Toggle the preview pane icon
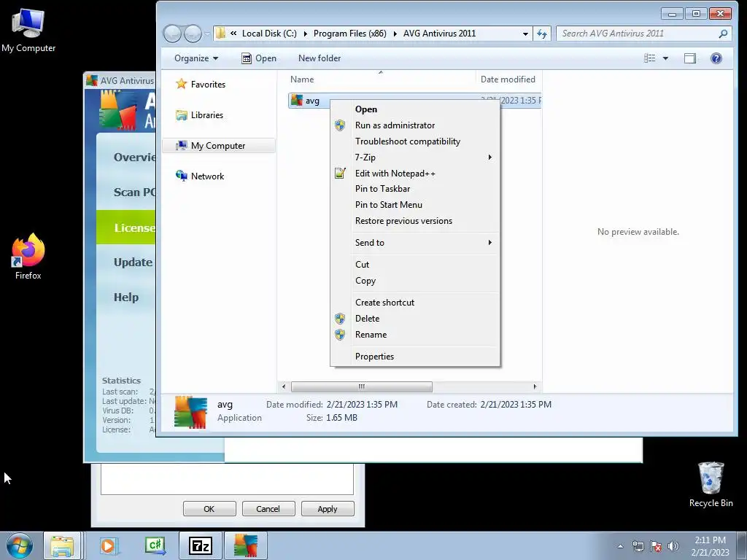The image size is (747, 560). coord(690,58)
